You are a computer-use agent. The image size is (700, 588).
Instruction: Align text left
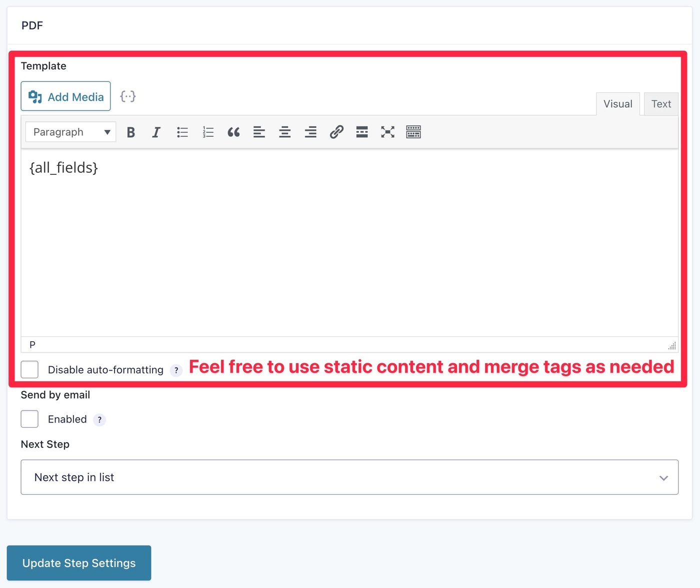pyautogui.click(x=259, y=132)
